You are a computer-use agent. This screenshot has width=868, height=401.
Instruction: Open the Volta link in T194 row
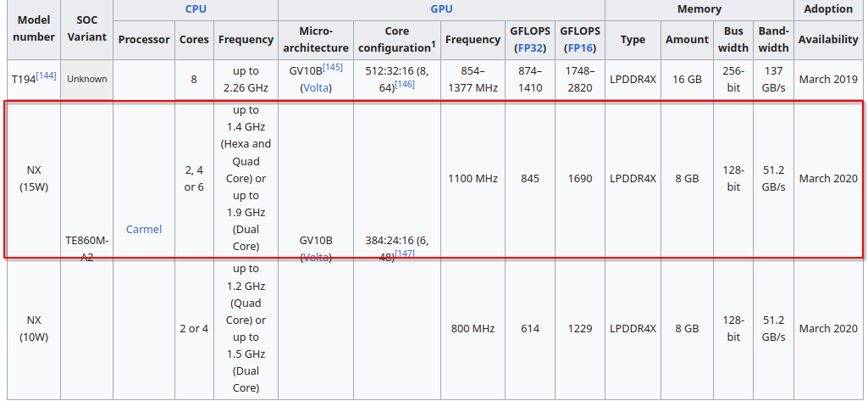(x=317, y=87)
